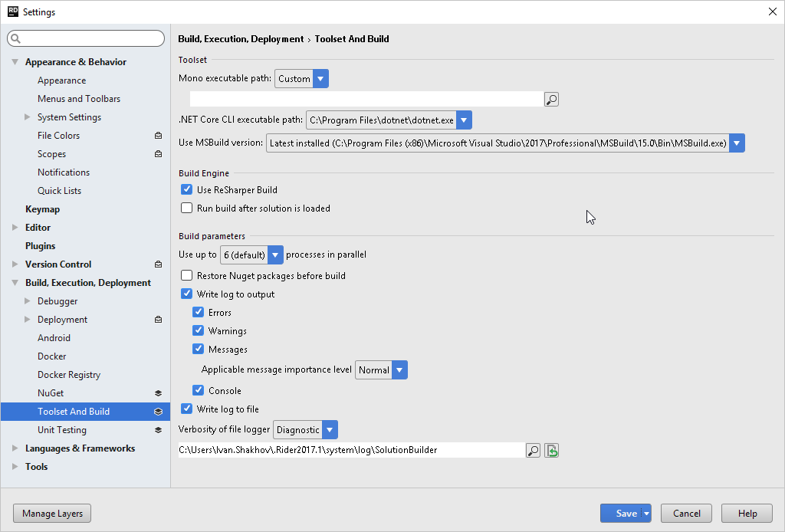
Task: Click the briefcase icon next to Version Control
Action: [x=158, y=264]
